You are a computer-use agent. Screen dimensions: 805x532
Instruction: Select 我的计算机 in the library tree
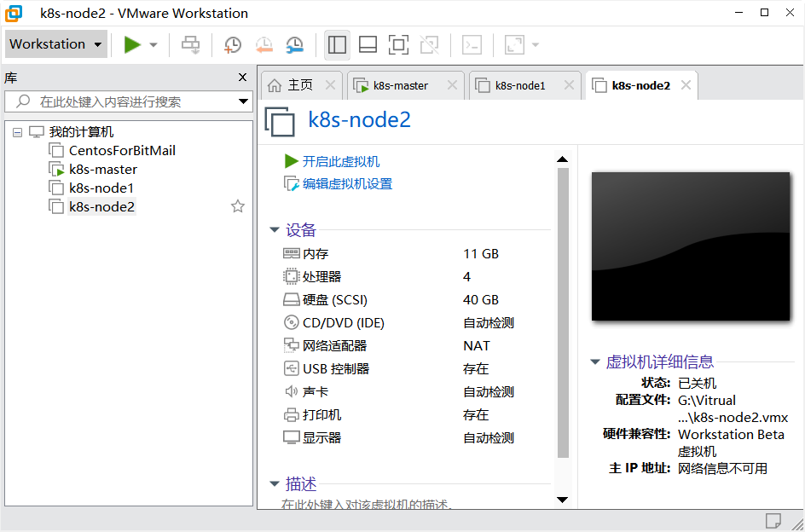(x=81, y=132)
